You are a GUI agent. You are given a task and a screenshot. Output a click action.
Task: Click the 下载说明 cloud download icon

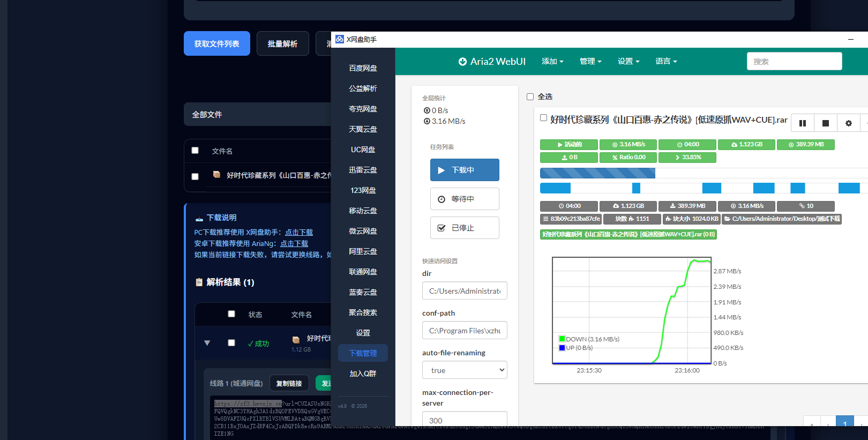199,218
